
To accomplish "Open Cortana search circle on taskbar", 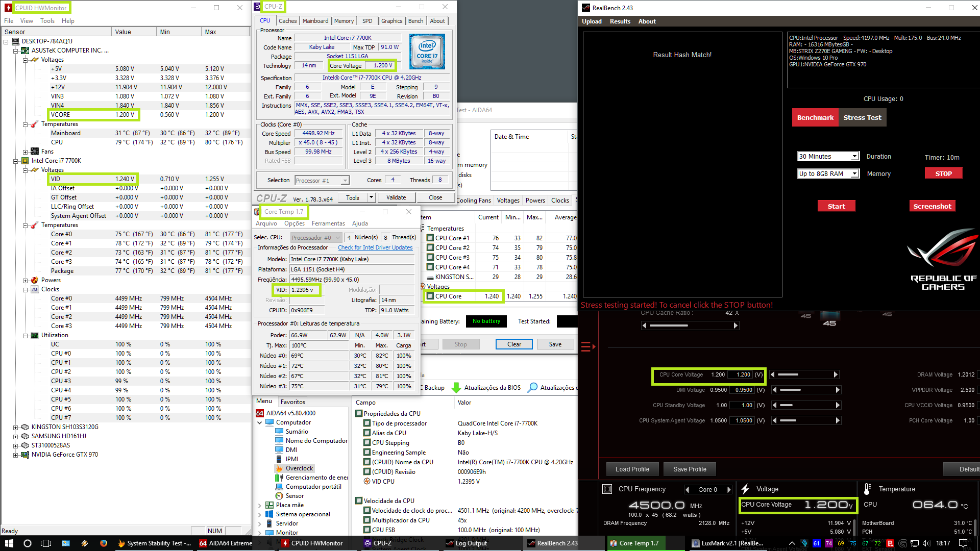I will click(x=28, y=543).
